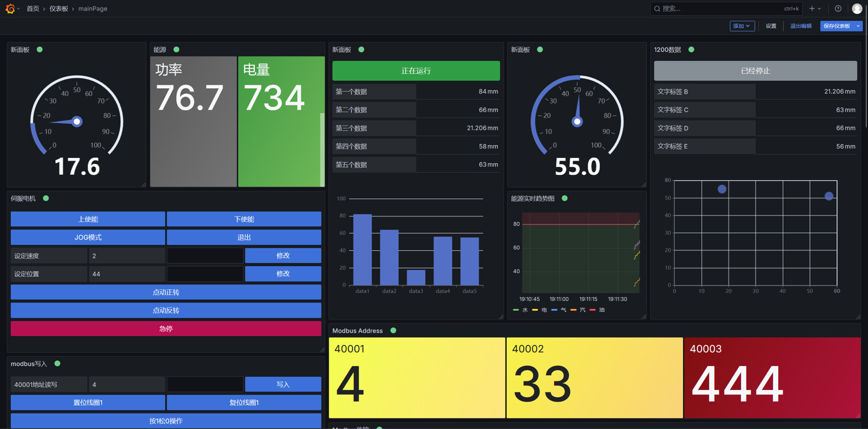The height and width of the screenshot is (429, 868).
Task: Click the status dot above the 正在运行 banner
Action: tap(361, 49)
